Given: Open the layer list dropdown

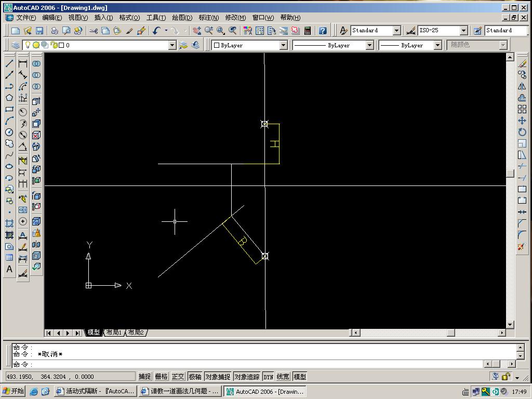Looking at the screenshot, I should click(x=172, y=45).
